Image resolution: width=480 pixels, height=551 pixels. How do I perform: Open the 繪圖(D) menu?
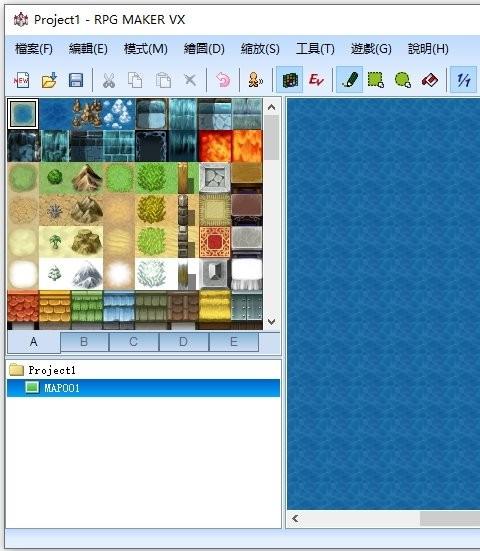coord(204,48)
